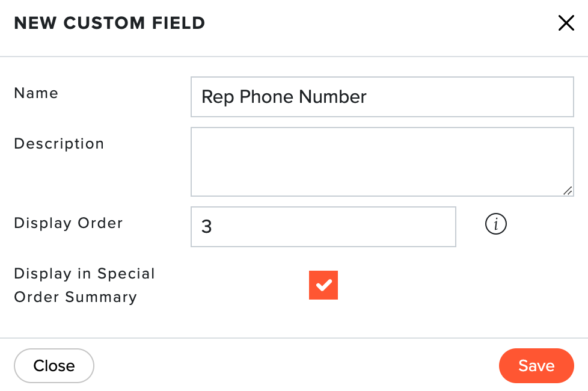The image size is (588, 391).
Task: Dismiss the New Custom Field dialog via X
Action: click(x=566, y=23)
